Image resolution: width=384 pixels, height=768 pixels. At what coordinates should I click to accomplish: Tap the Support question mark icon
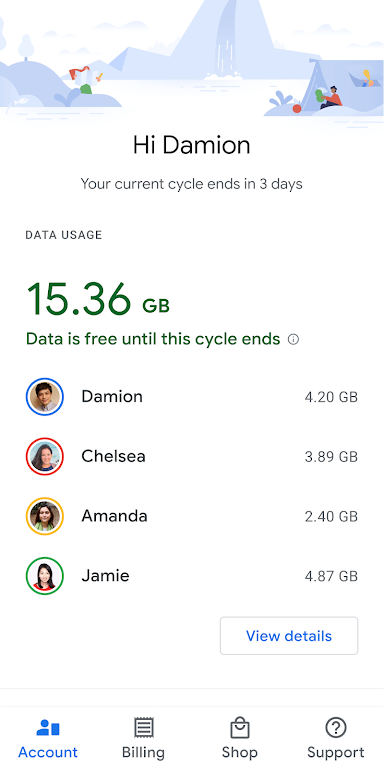(x=336, y=728)
